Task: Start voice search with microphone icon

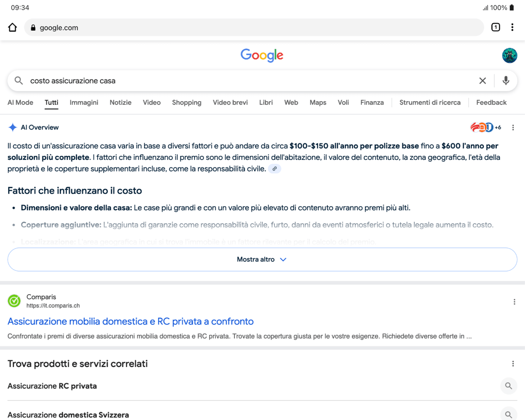Action: pyautogui.click(x=506, y=81)
